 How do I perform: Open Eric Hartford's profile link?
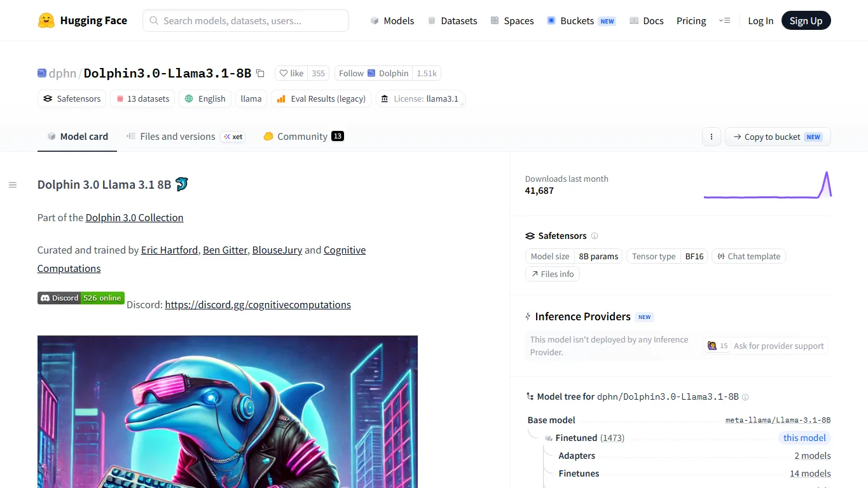[170, 250]
